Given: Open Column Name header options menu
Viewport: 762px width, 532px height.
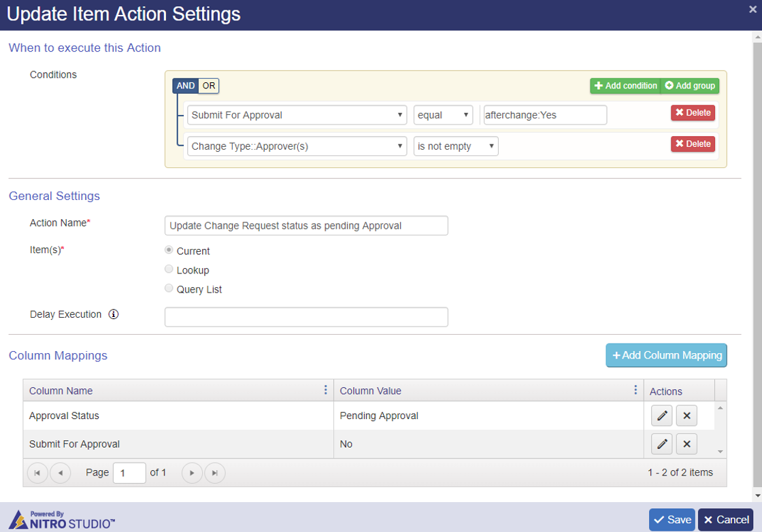Looking at the screenshot, I should click(x=325, y=390).
